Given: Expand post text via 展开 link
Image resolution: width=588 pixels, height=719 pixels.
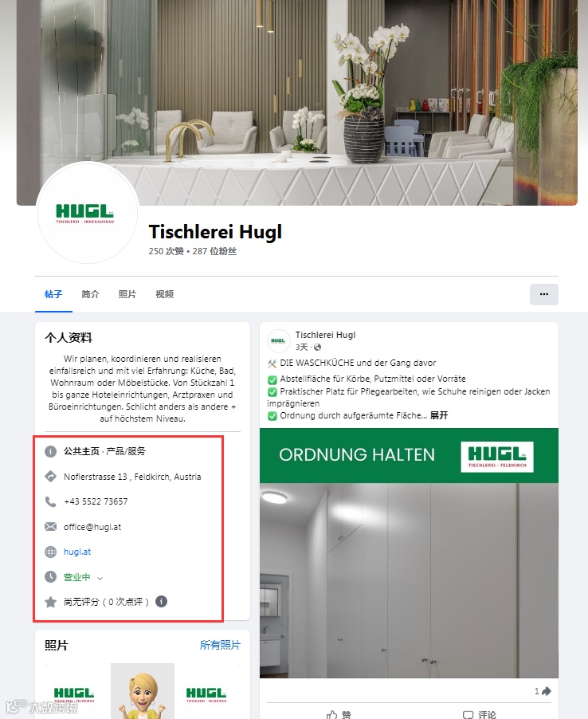Looking at the screenshot, I should [x=438, y=415].
